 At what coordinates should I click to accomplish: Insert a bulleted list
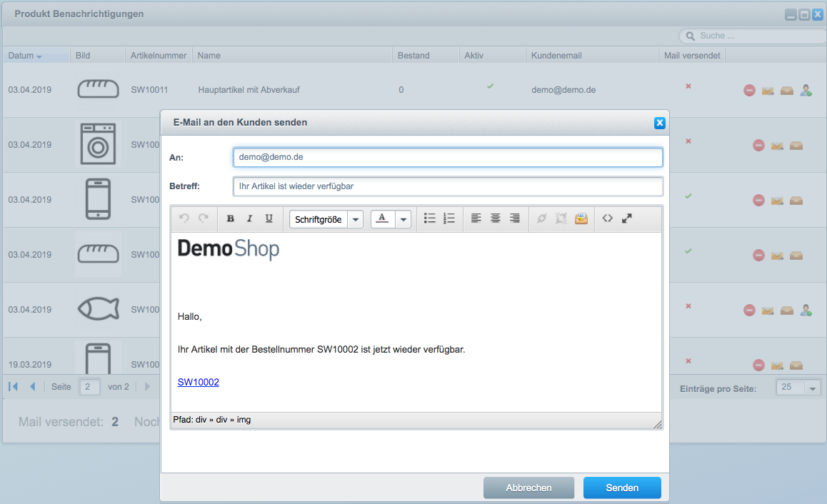tap(430, 218)
